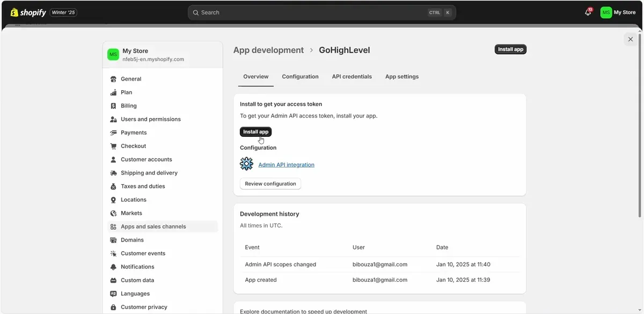Open the Billing icon in sidebar
The height and width of the screenshot is (314, 644).
(x=113, y=106)
